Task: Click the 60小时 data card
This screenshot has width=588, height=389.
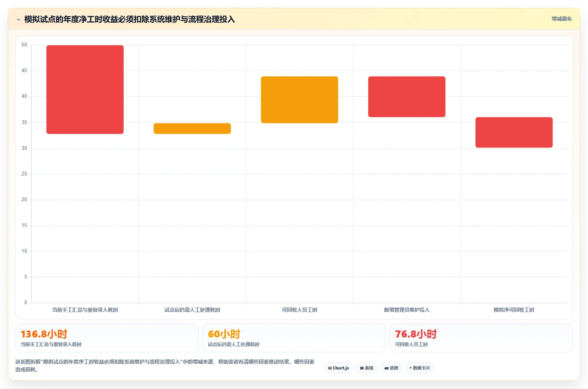Action: (x=294, y=338)
